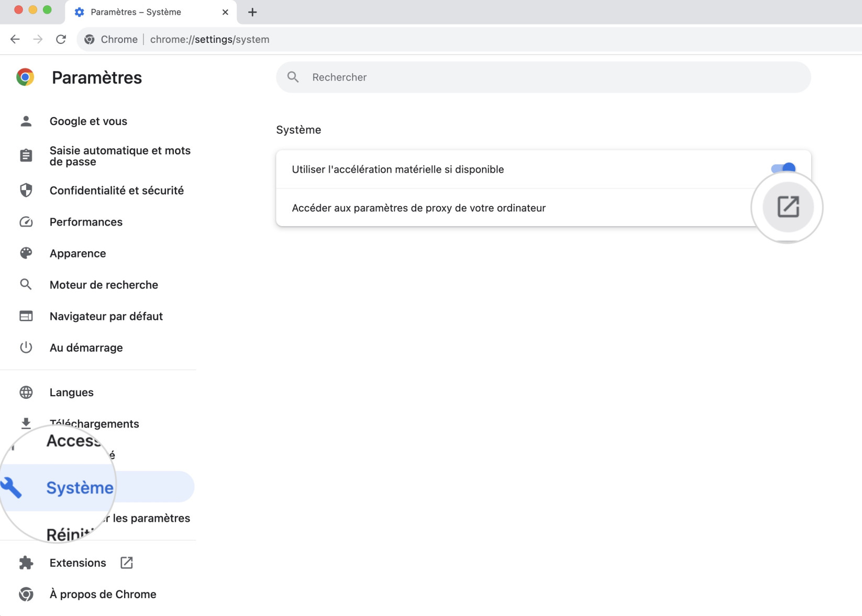Open Confidentialité et sécurité section
The height and width of the screenshot is (616, 862).
pos(116,191)
